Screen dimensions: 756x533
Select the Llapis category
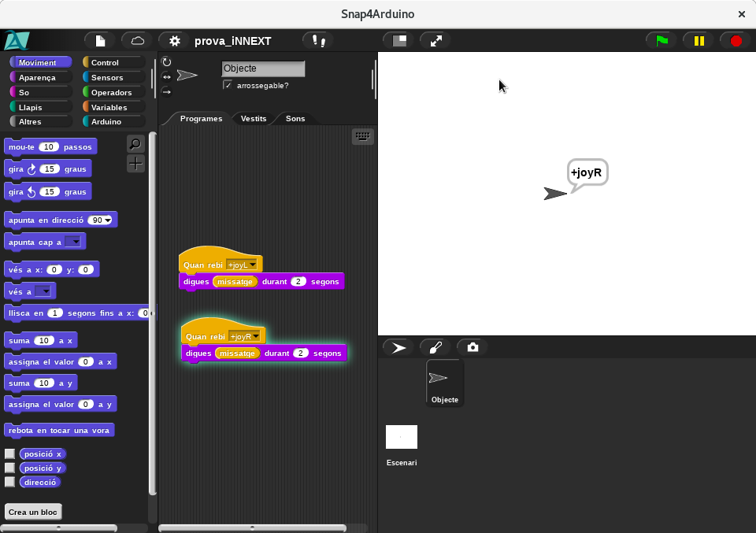tap(41, 108)
